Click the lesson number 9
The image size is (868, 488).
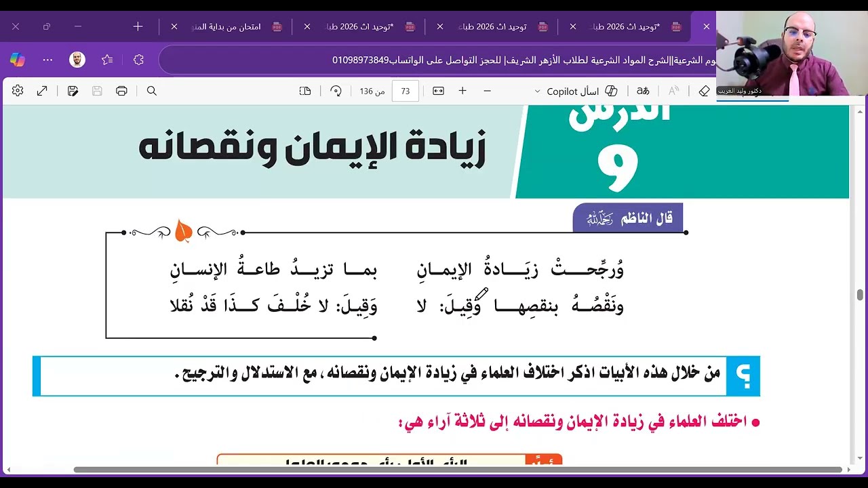[618, 168]
